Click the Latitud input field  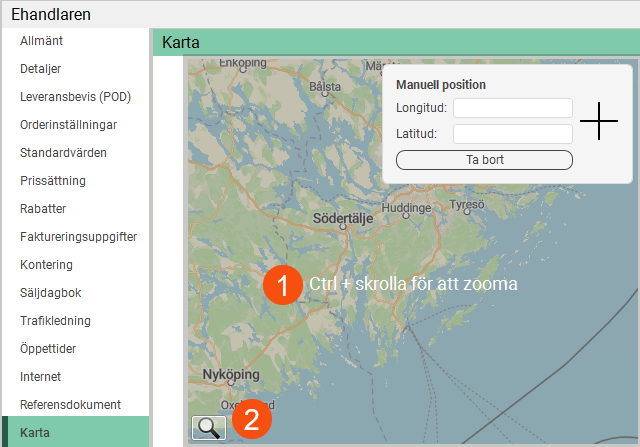pos(512,134)
